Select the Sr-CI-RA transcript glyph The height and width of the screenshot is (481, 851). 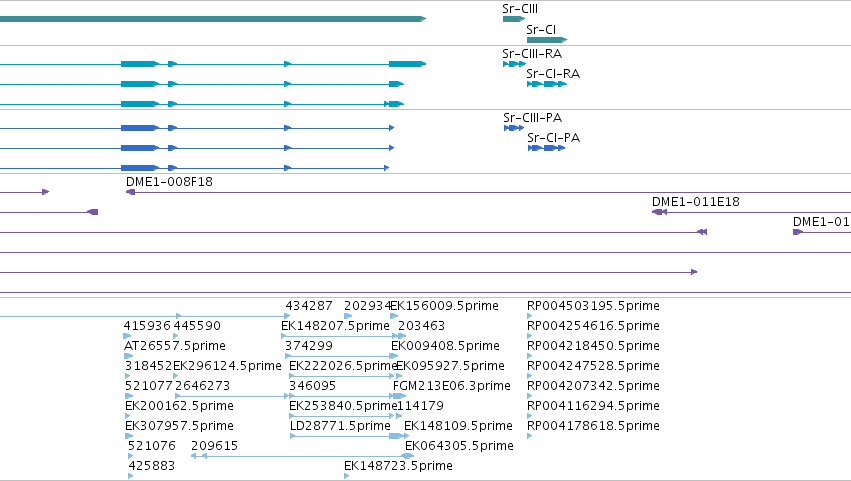tap(547, 84)
